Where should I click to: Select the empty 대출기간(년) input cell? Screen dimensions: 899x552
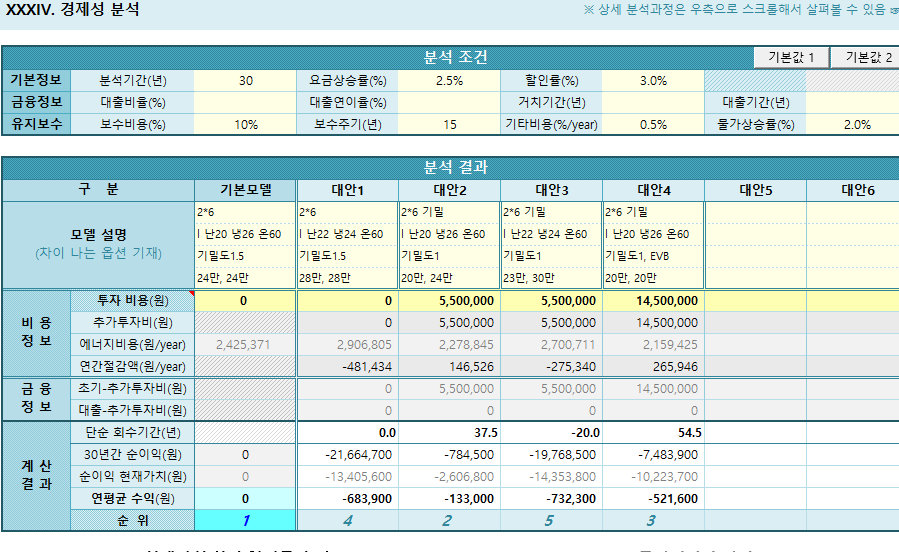[855, 103]
